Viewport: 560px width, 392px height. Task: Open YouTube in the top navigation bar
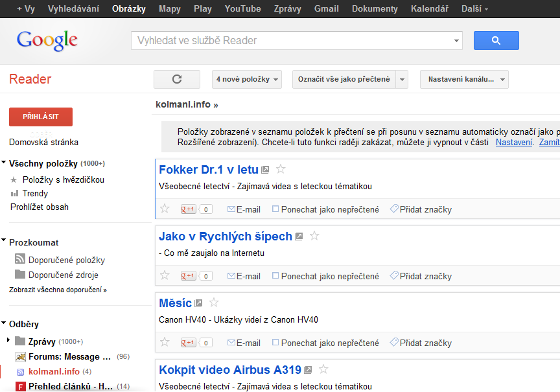click(242, 9)
